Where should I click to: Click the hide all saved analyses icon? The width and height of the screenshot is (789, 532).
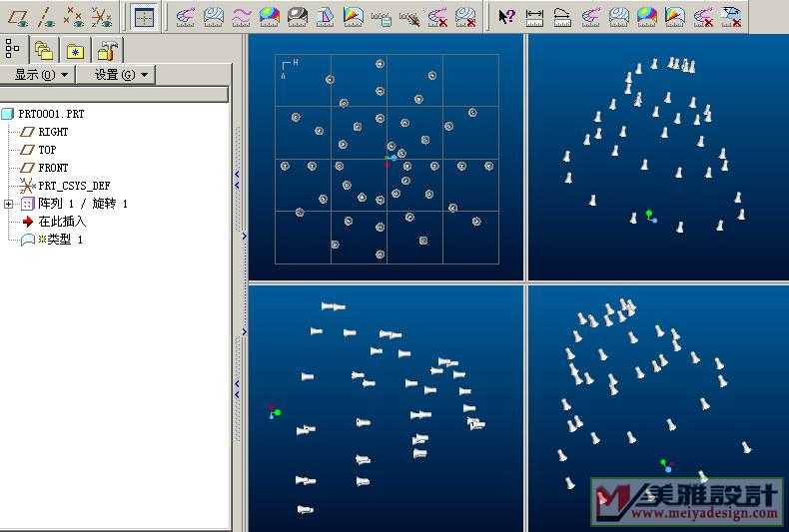click(x=409, y=18)
